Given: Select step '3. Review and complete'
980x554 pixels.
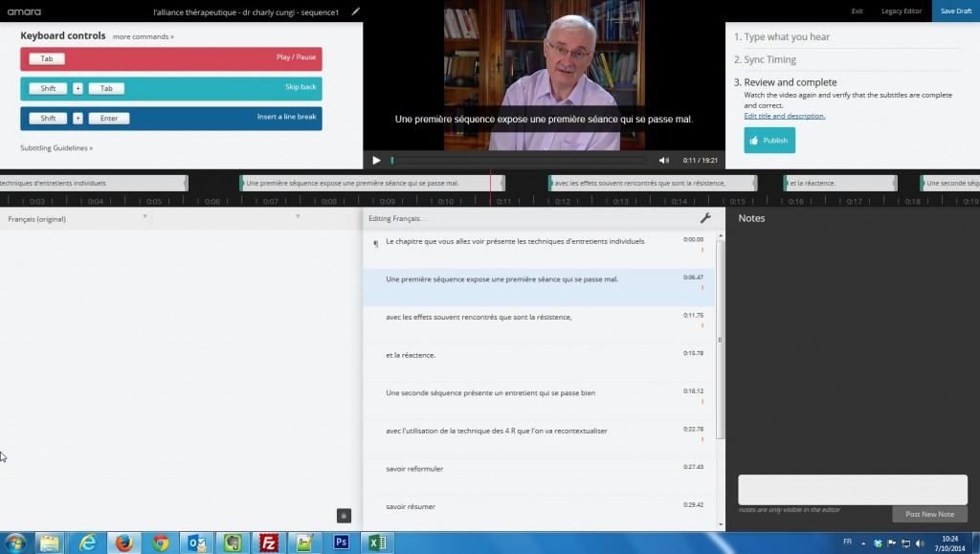Looking at the screenshot, I should point(785,82).
